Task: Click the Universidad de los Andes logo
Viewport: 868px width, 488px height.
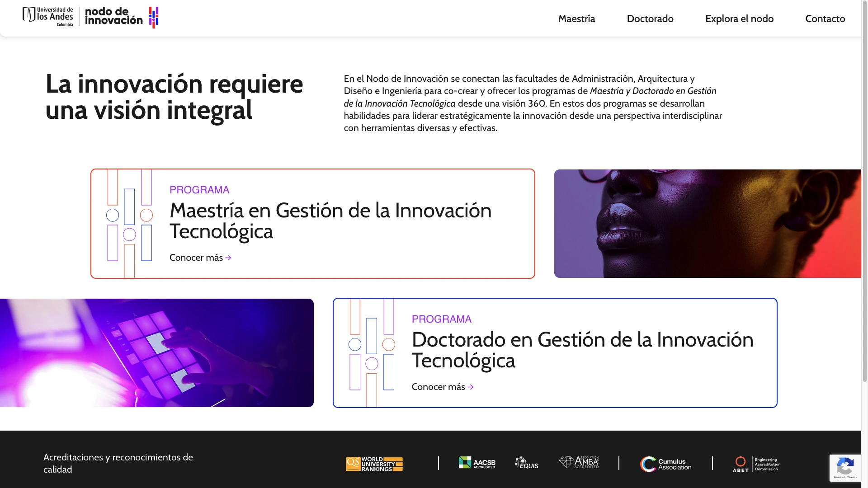Action: (48, 17)
